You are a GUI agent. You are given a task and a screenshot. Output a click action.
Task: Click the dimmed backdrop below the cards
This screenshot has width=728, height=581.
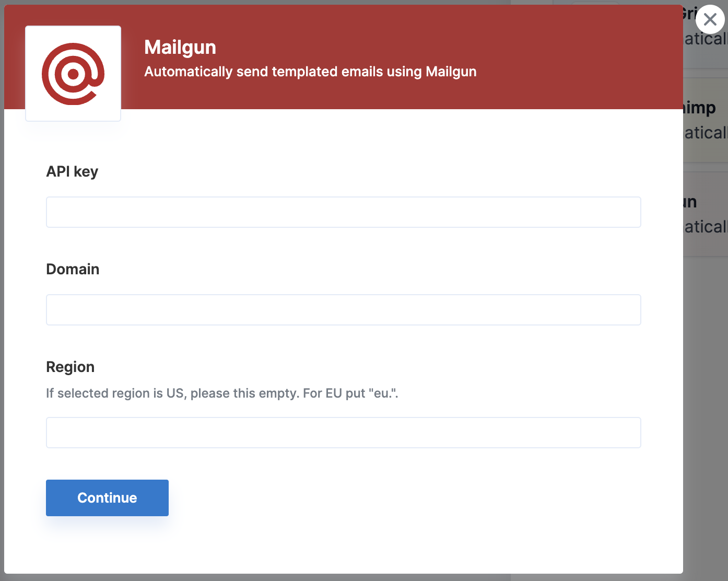[705, 418]
